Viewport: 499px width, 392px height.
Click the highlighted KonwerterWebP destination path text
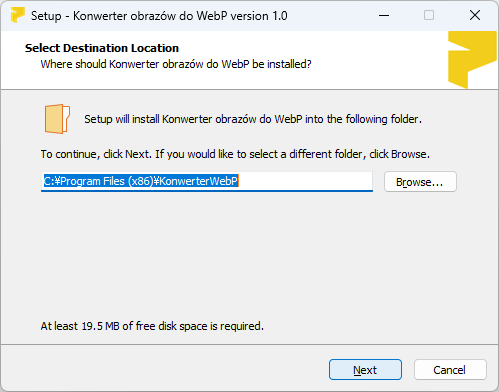[141, 181]
